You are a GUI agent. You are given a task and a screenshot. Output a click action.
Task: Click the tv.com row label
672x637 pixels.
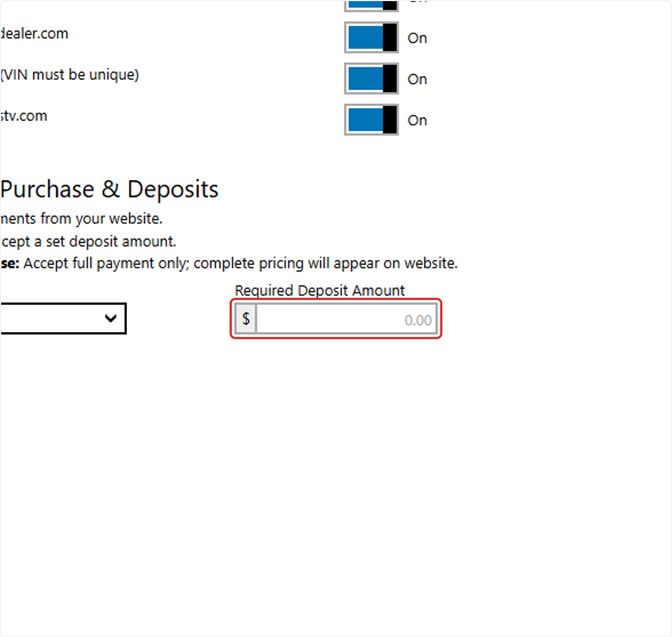pos(24,116)
